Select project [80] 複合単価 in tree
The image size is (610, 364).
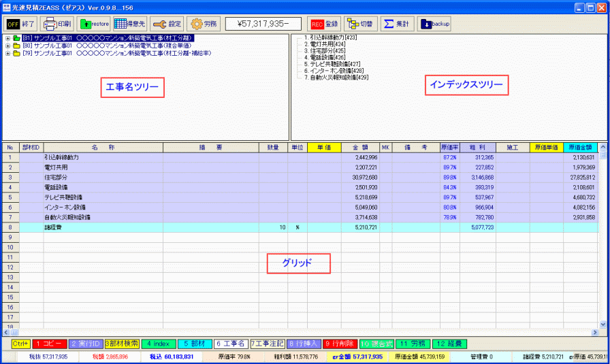[x=107, y=46]
